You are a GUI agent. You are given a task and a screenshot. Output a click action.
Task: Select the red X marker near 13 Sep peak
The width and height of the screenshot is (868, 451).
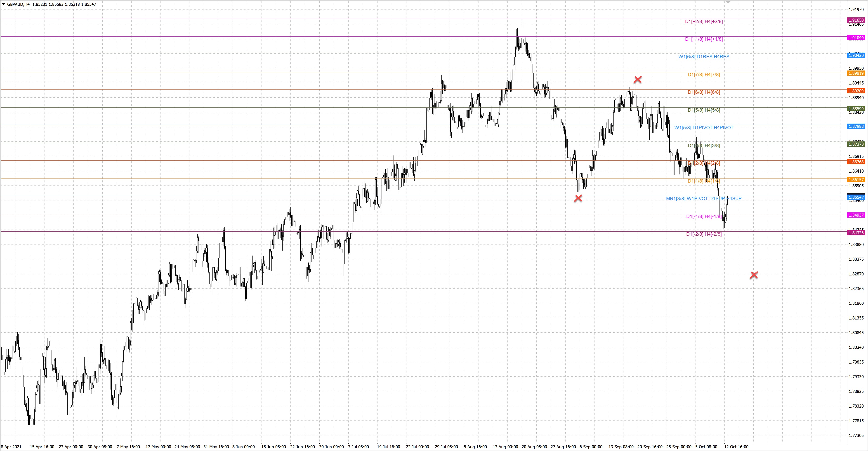[637, 80]
